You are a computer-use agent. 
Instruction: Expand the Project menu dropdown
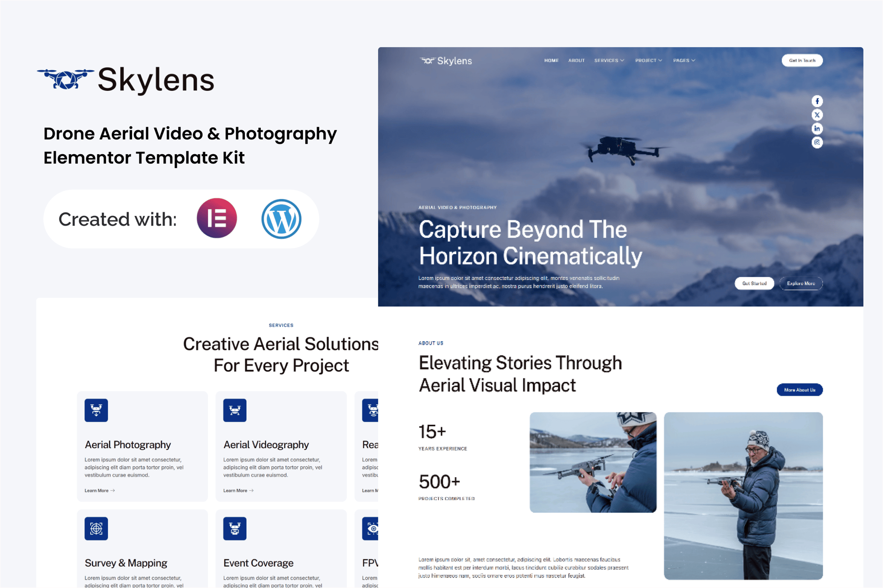point(649,61)
